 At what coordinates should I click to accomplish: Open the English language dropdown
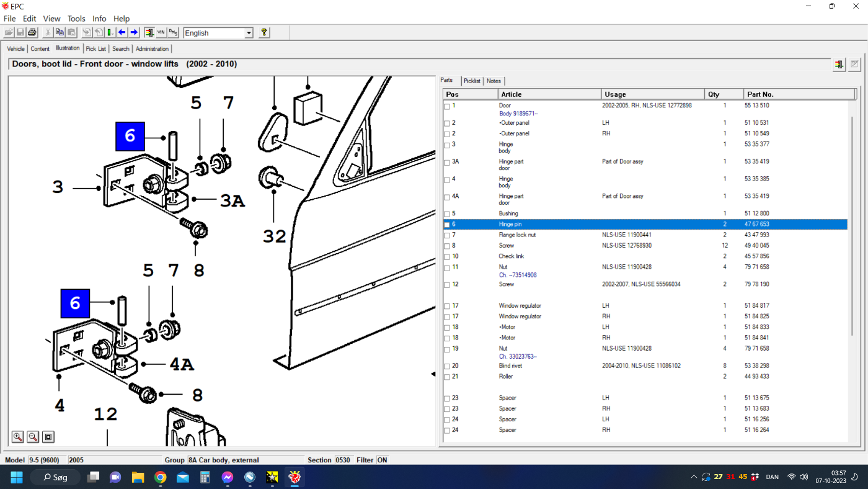coord(249,33)
